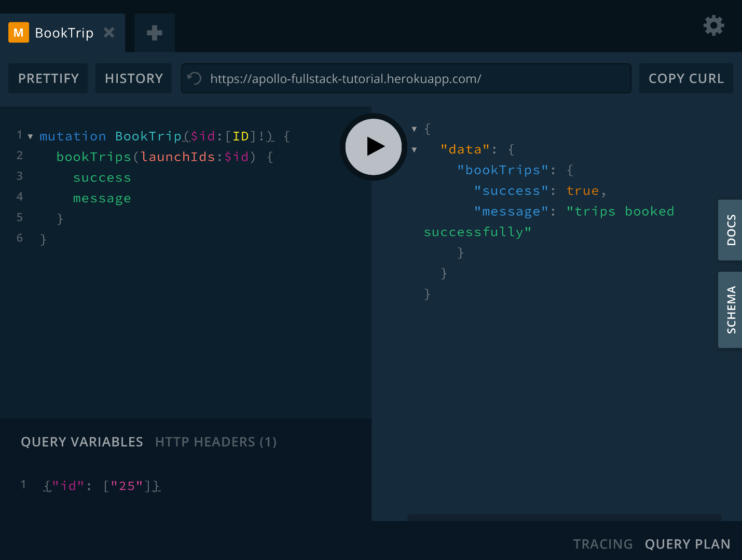Viewport: 742px width, 560px height.
Task: Click the orange M mutation badge
Action: (x=19, y=33)
